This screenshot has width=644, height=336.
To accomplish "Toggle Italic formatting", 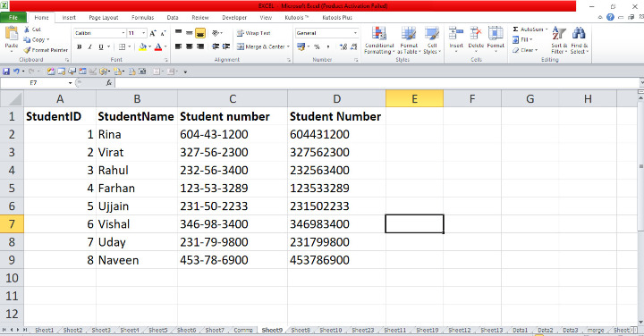I will tap(90, 46).
